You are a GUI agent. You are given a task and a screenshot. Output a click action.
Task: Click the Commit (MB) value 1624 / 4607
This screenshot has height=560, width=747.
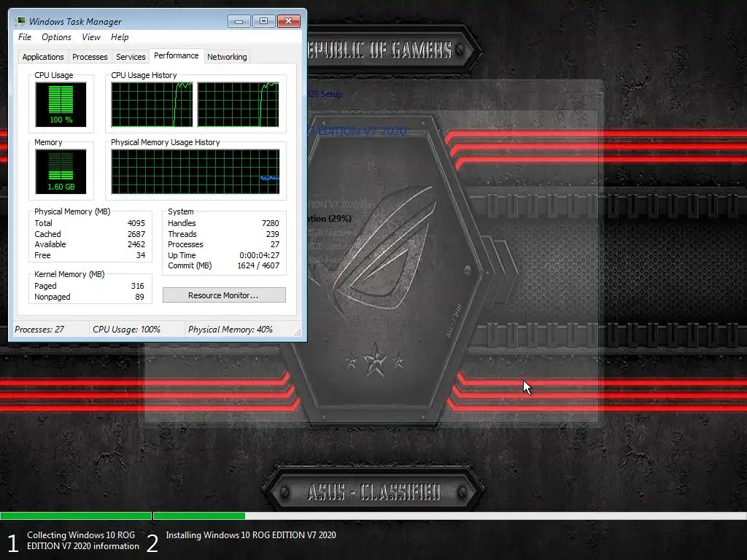[x=258, y=265]
